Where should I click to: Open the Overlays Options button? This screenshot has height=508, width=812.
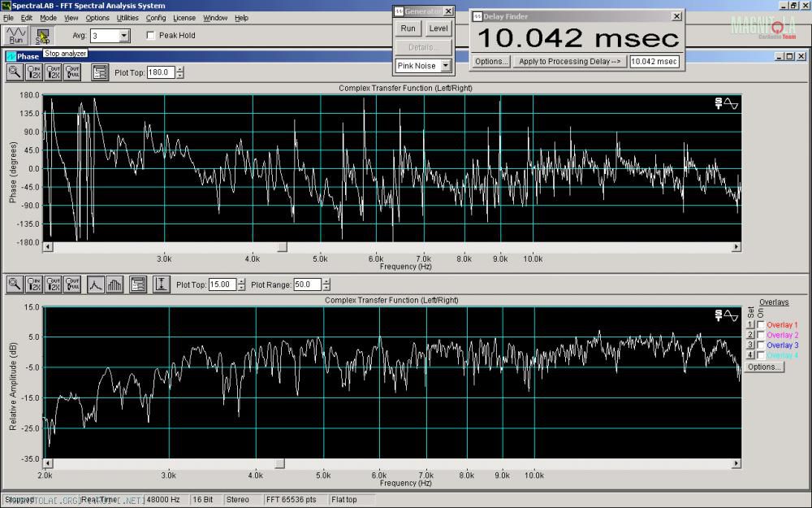[764, 367]
